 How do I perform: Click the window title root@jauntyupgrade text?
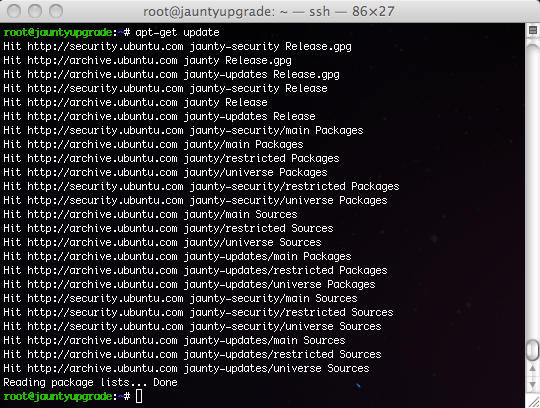[x=209, y=12]
